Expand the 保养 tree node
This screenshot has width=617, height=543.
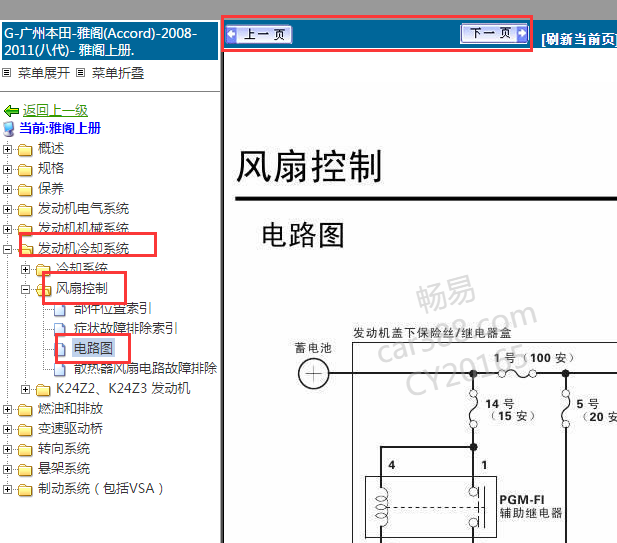[7, 189]
